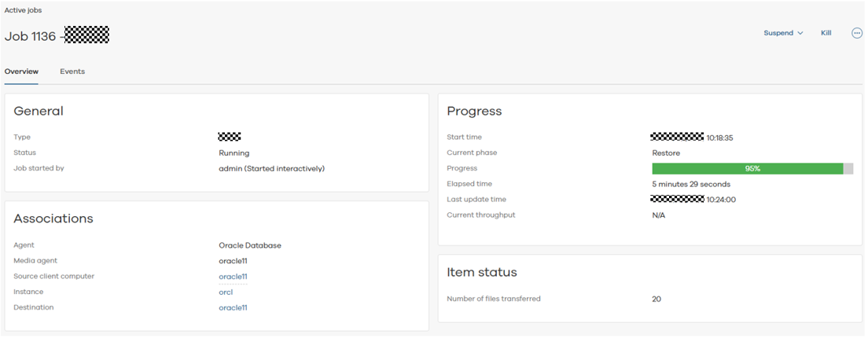Viewport: 868px width, 338px height.
Task: Open the orcl instance link
Action: coord(226,292)
